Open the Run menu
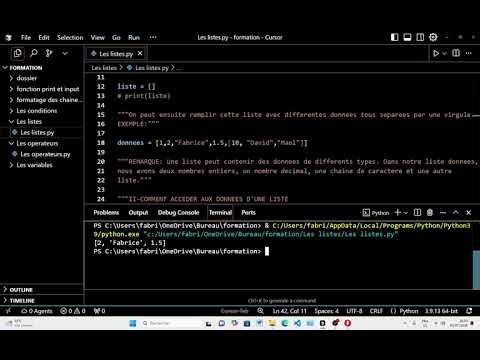Image resolution: width=480 pixels, height=360 pixels. coord(134,38)
